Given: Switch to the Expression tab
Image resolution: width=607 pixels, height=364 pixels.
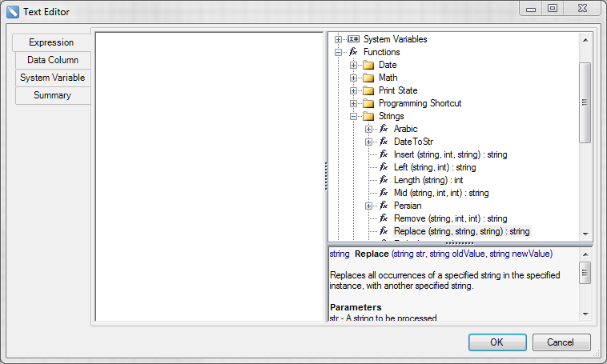Looking at the screenshot, I should point(51,42).
